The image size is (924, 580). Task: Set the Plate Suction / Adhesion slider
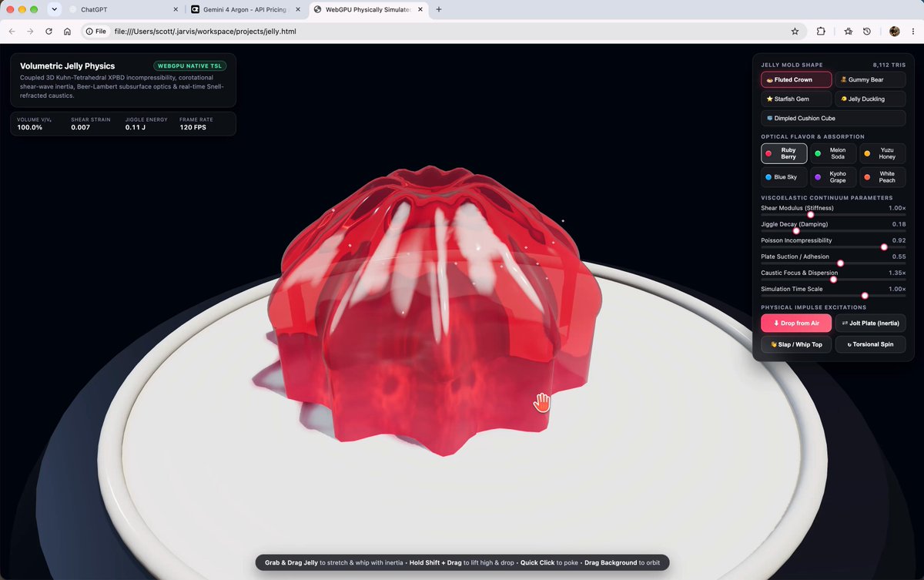[x=833, y=263]
